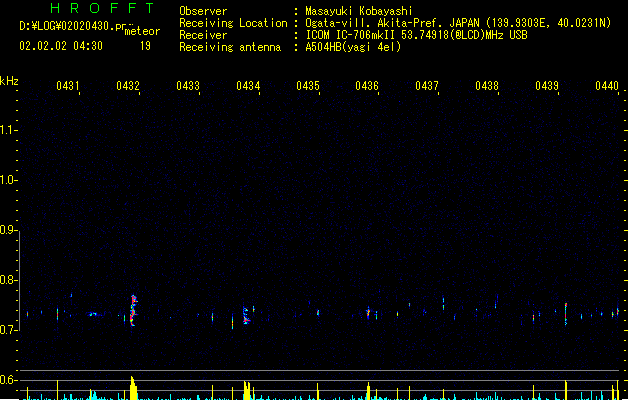
Task: Click the 0.7 kHz axis label
Action: click(7, 330)
